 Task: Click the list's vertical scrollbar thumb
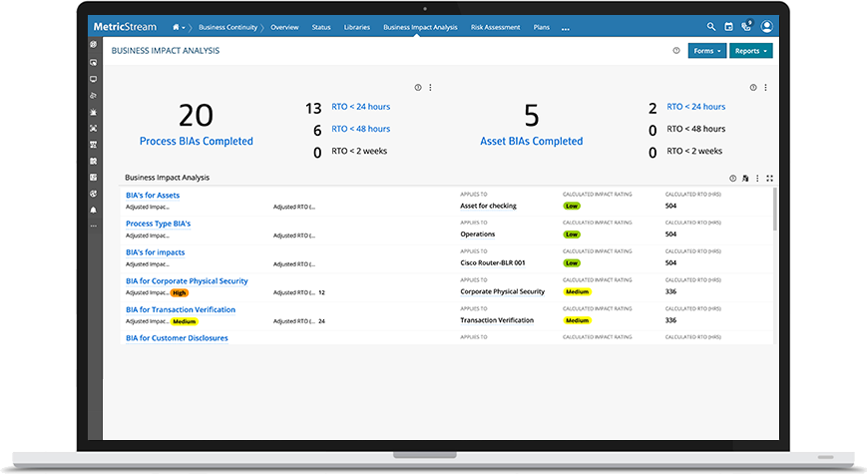click(774, 209)
